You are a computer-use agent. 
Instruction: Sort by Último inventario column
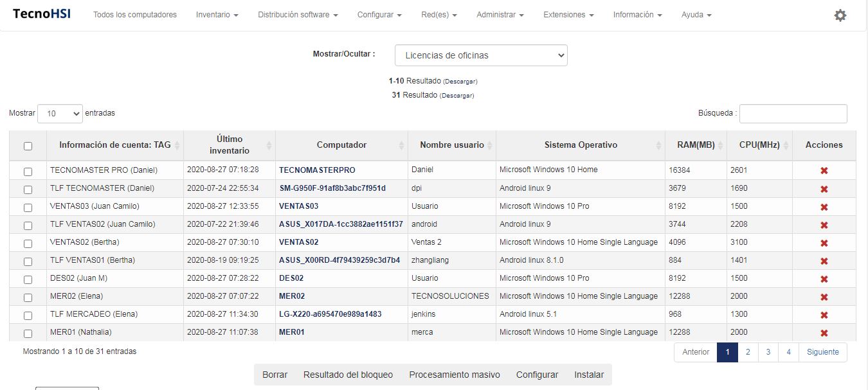point(269,145)
